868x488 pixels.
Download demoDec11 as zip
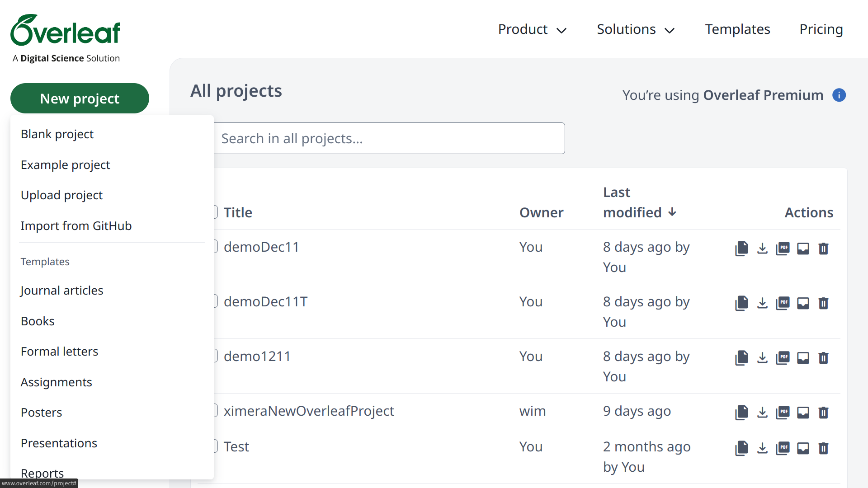[x=762, y=249]
